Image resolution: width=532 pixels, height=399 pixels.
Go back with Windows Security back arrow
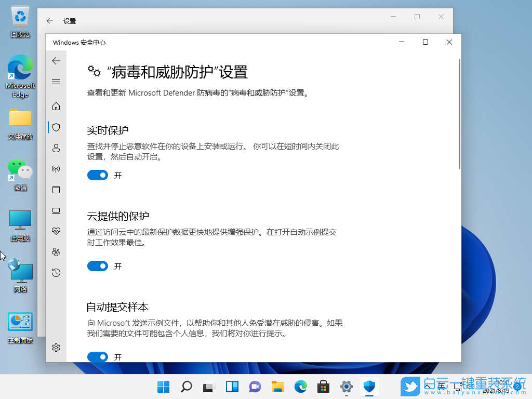click(56, 61)
